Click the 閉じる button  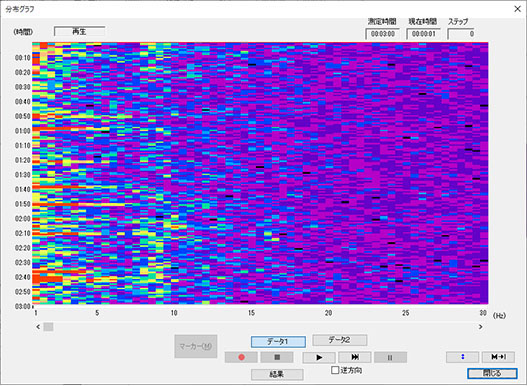point(492,373)
